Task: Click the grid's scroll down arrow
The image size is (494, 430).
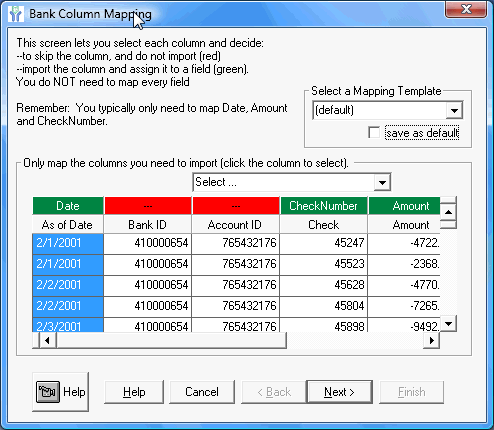Action: (448, 324)
